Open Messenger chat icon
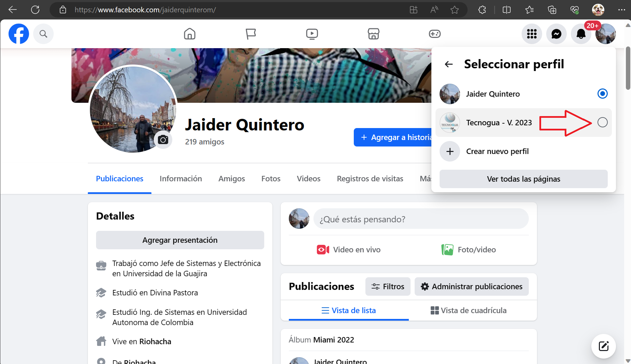This screenshot has height=364, width=631. pos(556,34)
